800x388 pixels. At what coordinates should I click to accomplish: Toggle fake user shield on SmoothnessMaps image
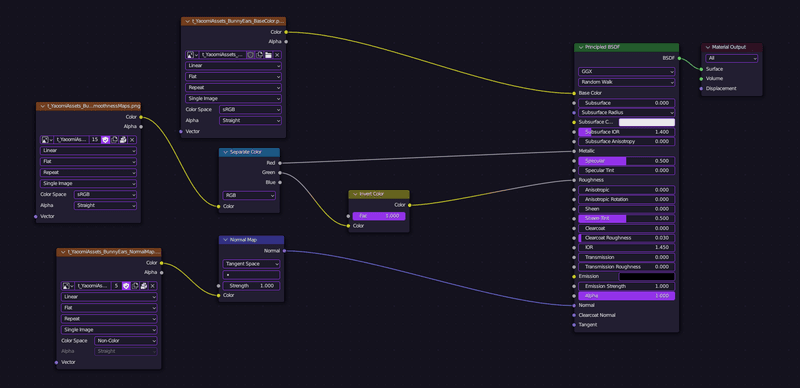point(106,139)
